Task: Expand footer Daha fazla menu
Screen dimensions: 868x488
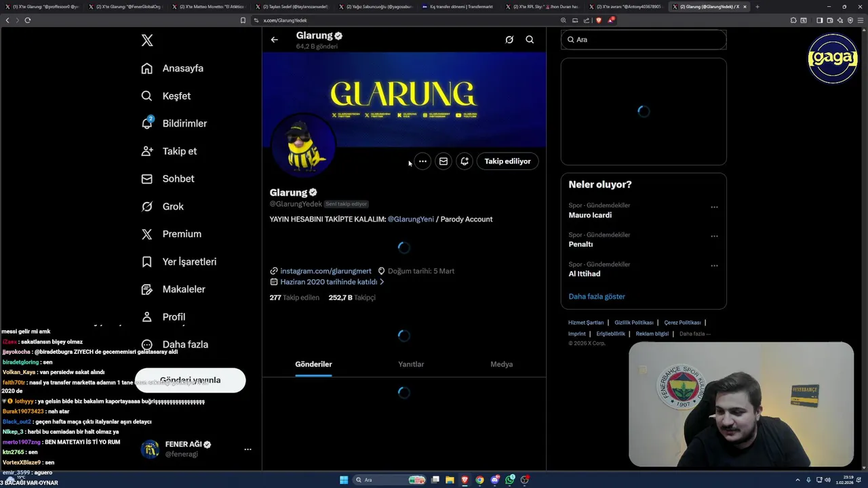Action: 695,333
